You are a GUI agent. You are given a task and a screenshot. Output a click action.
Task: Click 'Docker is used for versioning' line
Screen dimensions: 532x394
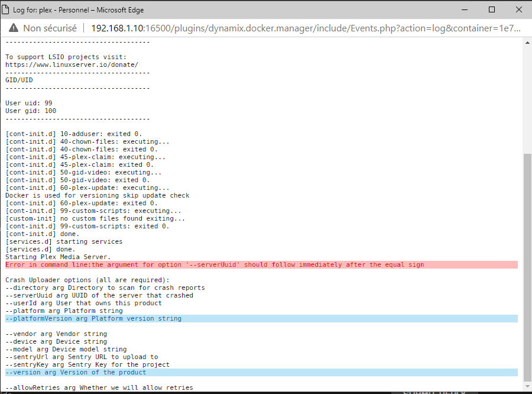(98, 195)
